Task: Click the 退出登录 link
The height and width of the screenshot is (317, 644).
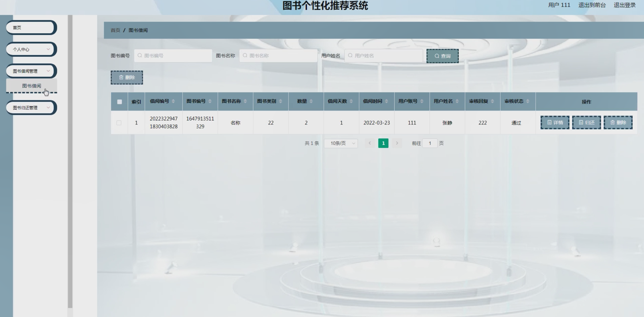Action: click(x=625, y=5)
